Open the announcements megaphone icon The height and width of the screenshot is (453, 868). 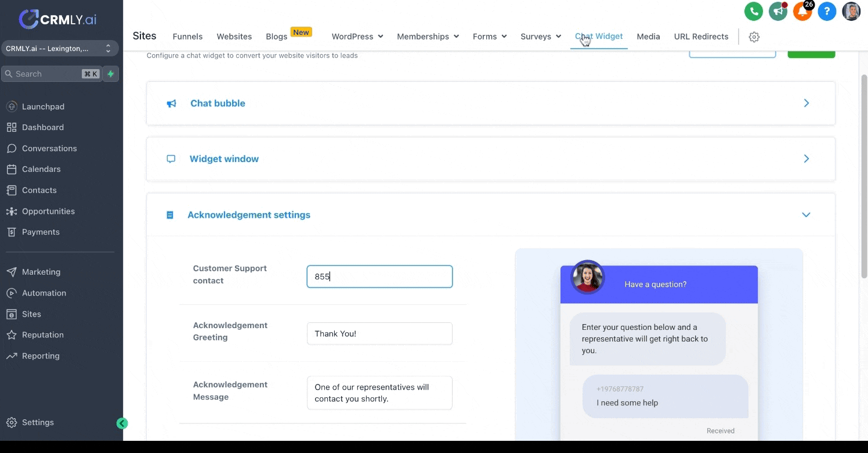click(x=777, y=11)
